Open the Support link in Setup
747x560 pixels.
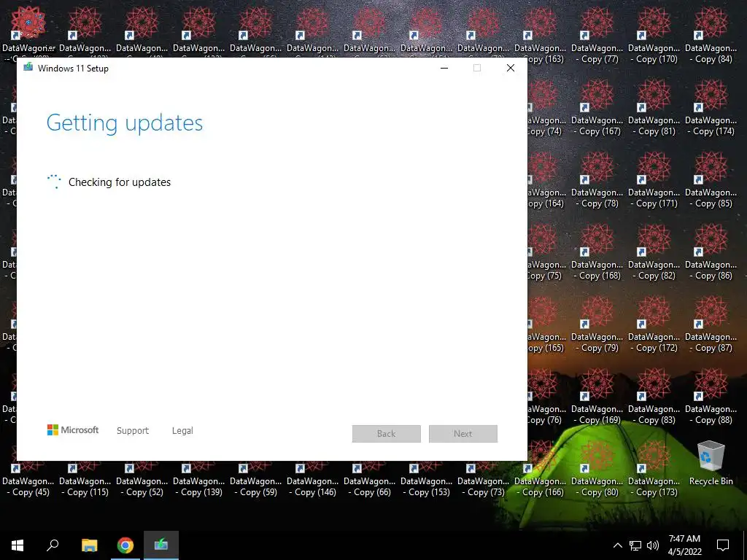click(133, 430)
